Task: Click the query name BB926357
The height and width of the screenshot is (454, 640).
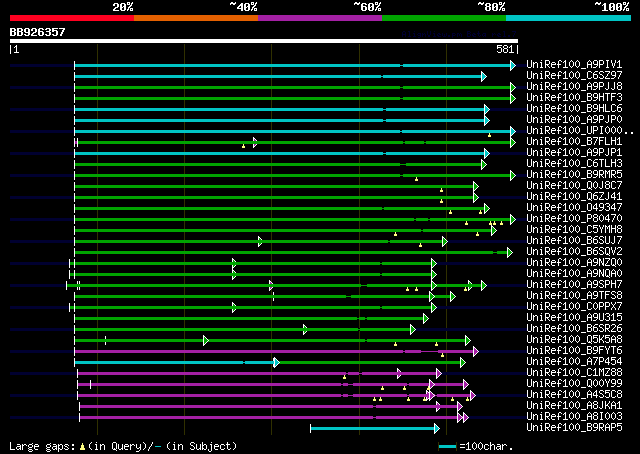Action: tap(37, 32)
